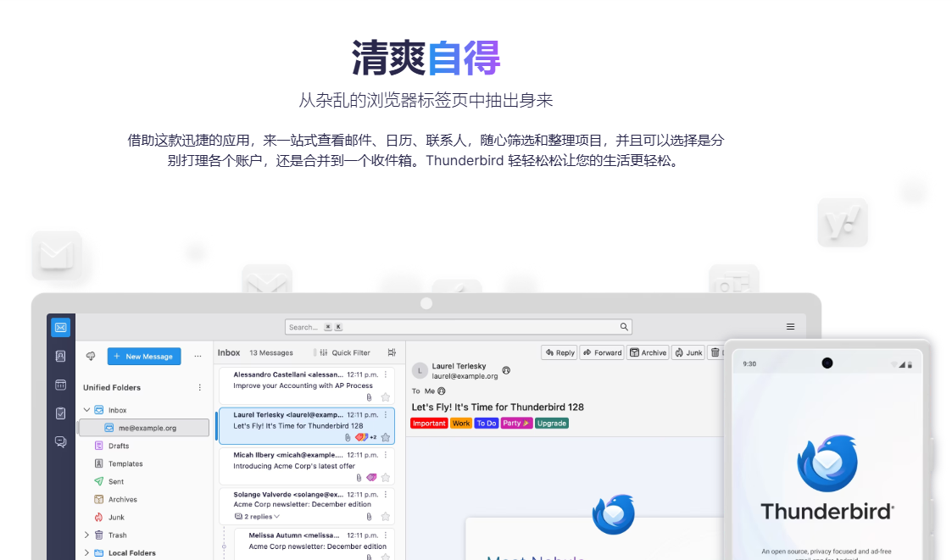
Task: Click the Get Messages cloud icon
Action: point(91,356)
